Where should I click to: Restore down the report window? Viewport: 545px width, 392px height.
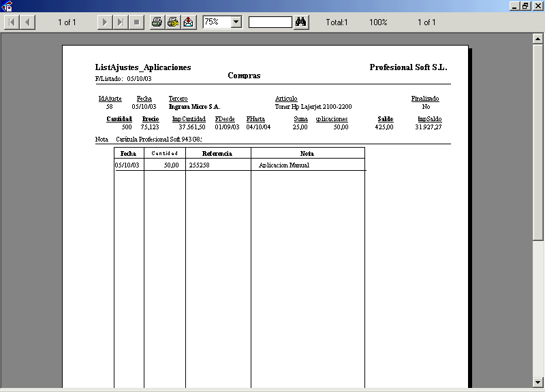coord(525,5)
